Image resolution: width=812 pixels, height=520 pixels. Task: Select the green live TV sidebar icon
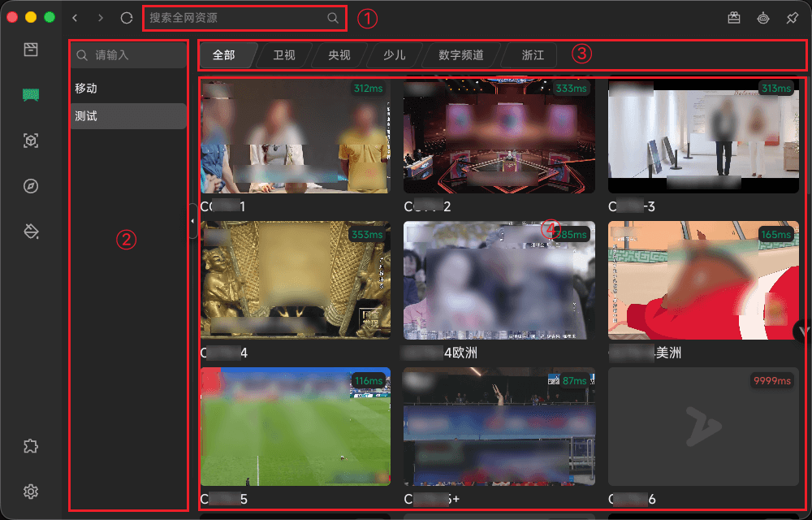click(x=31, y=95)
